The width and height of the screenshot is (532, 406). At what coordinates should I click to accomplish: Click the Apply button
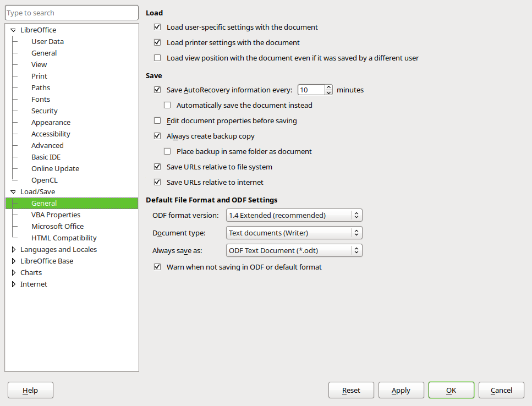click(401, 390)
